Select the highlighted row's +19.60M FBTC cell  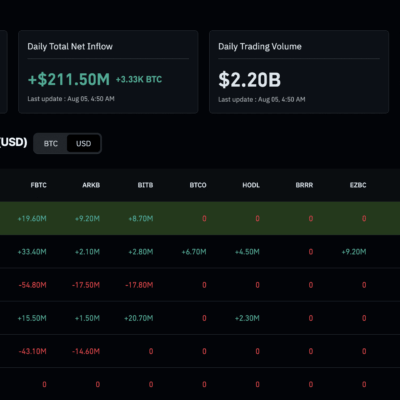(32, 219)
